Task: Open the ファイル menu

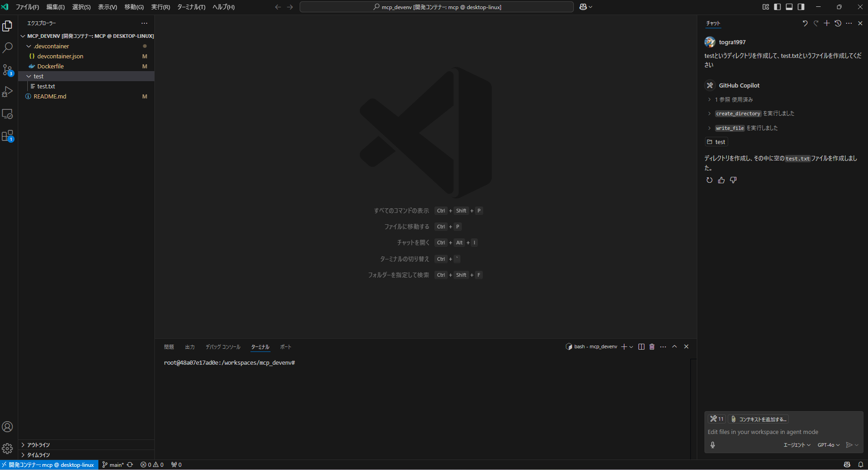Action: [x=27, y=7]
